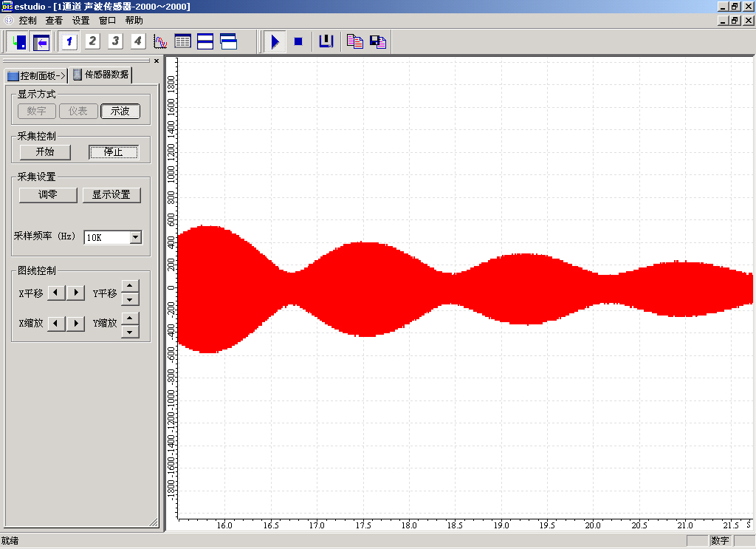The image size is (756, 549).
Task: Select 示波 display mode
Action: coord(120,112)
